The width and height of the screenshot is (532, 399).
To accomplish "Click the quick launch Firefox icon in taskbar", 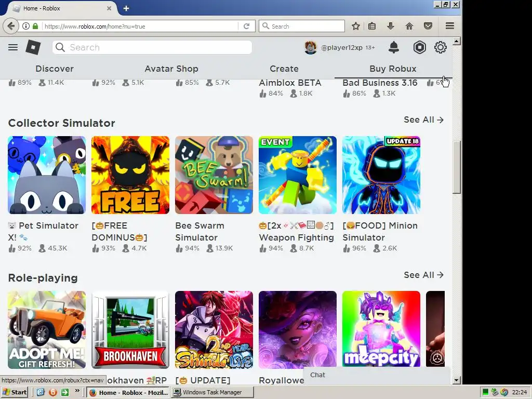I will (52, 392).
